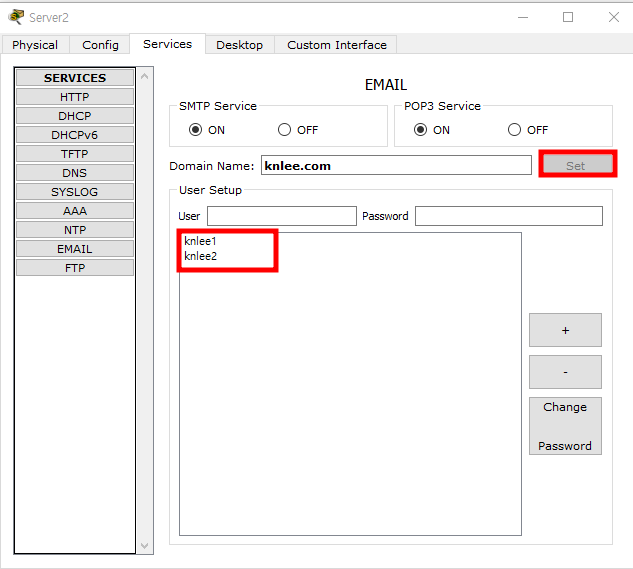The width and height of the screenshot is (633, 569).
Task: Select the NTP service
Action: tap(75, 230)
